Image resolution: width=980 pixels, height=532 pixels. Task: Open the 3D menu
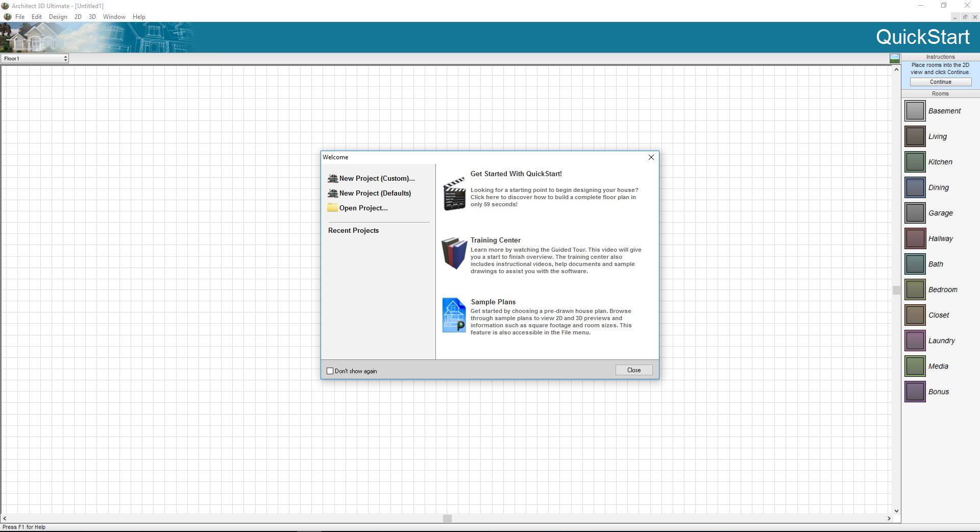[92, 16]
